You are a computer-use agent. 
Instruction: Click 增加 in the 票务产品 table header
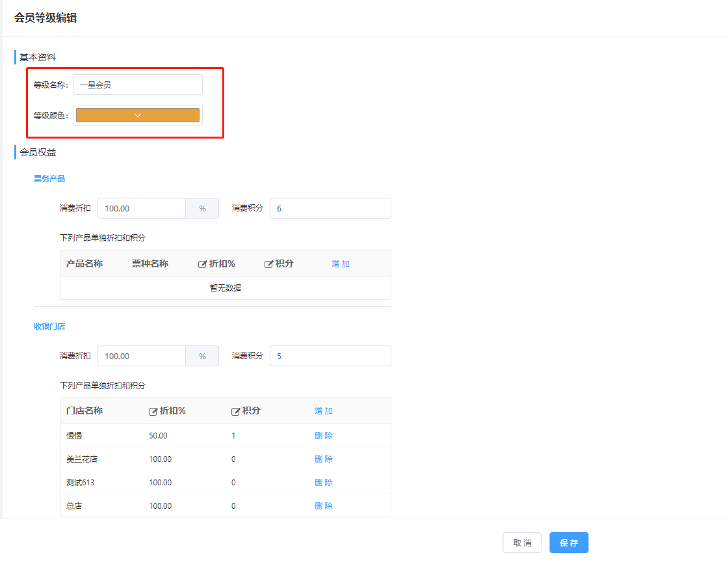tap(341, 264)
